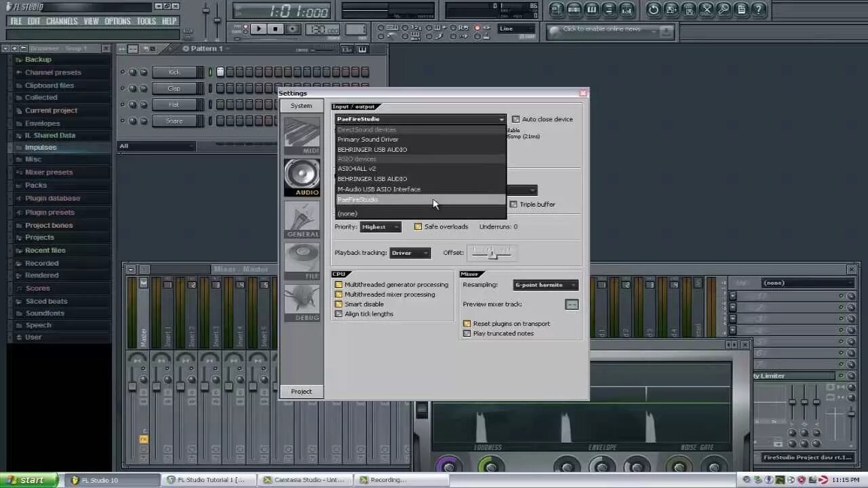The height and width of the screenshot is (488, 868).
Task: Open the Pattern 1 selector dropdown
Action: tap(207, 49)
